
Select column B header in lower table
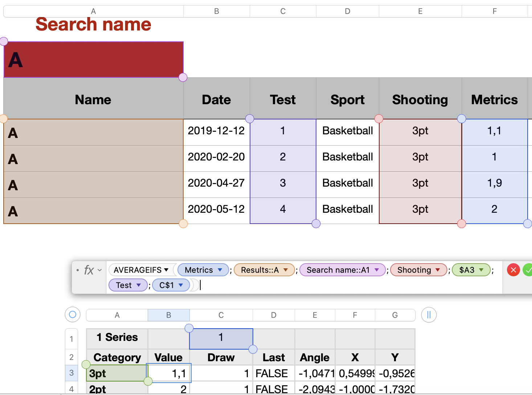(x=168, y=315)
